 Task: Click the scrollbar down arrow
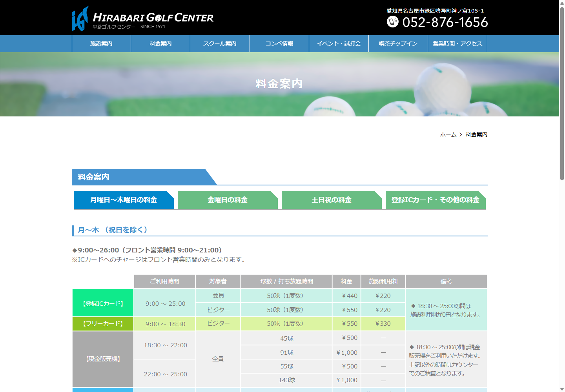[562, 389]
